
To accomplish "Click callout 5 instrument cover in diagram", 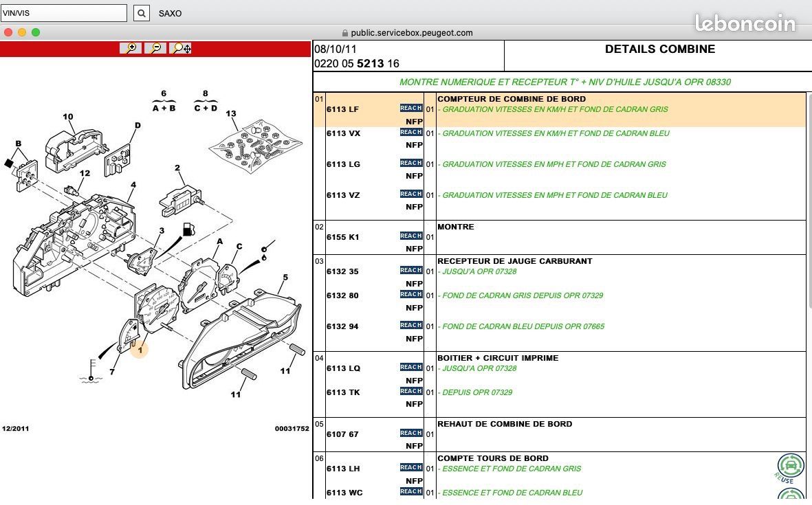I will click(x=285, y=278).
